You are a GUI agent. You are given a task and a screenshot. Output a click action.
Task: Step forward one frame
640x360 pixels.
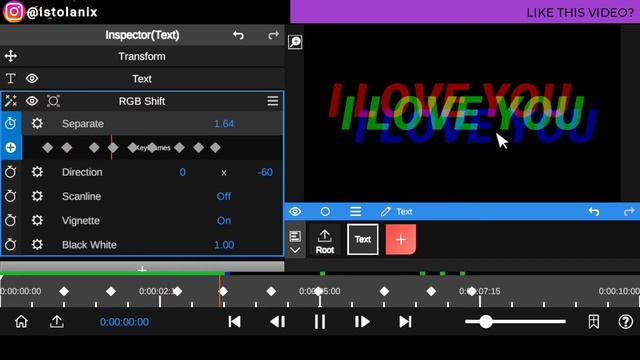(362, 322)
